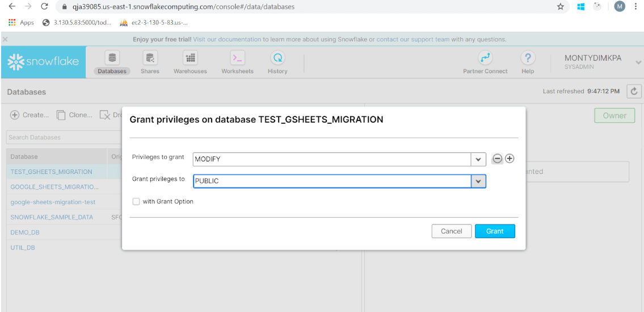Refresh the databases list
The width and height of the screenshot is (644, 312).
point(634,91)
